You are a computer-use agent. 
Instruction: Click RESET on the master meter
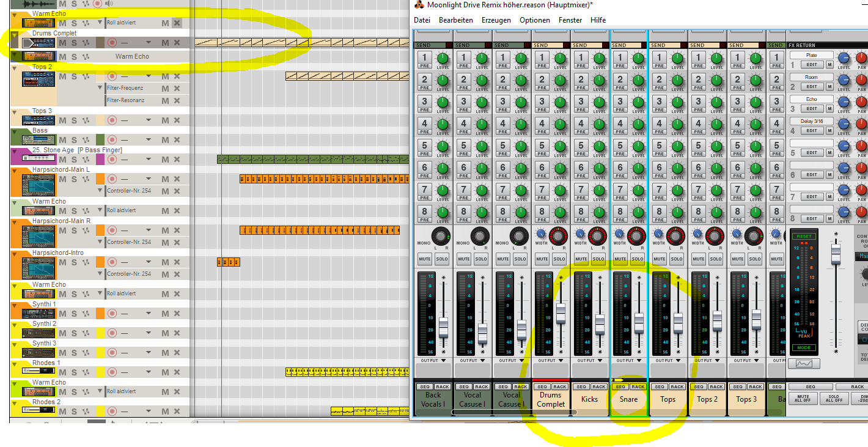click(x=804, y=236)
